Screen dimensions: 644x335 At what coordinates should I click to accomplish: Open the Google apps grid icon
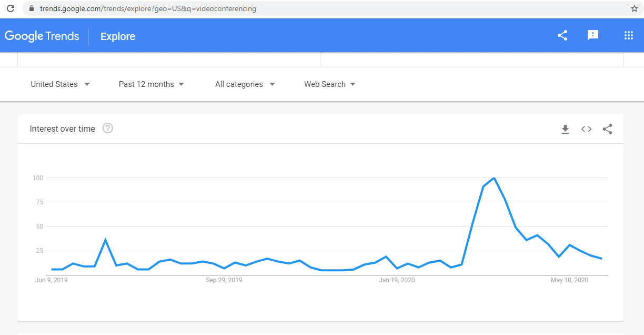coord(628,35)
